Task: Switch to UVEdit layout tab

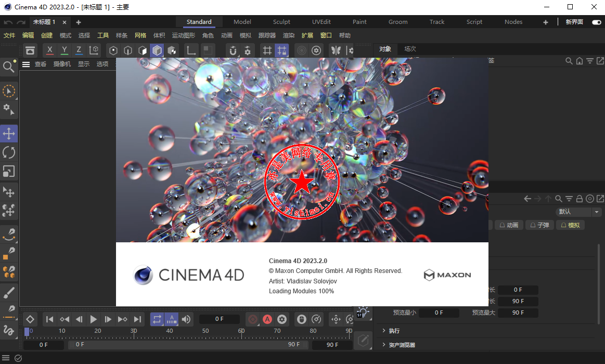Action: [x=321, y=22]
